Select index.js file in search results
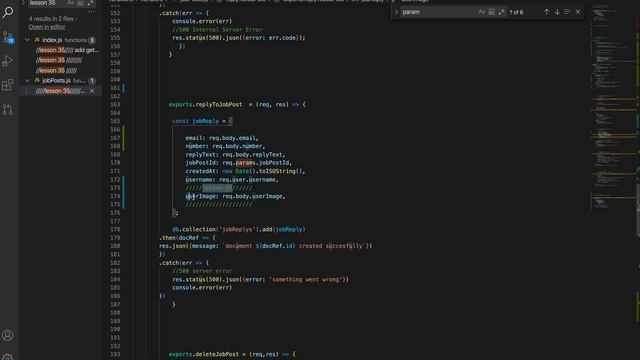Image resolution: width=640 pixels, height=360 pixels. (x=52, y=40)
